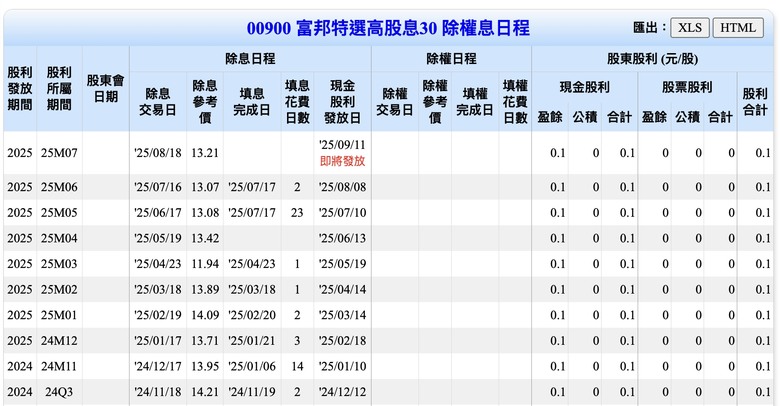Click the 現金股利 sub-header
780x406 pixels.
coord(585,87)
